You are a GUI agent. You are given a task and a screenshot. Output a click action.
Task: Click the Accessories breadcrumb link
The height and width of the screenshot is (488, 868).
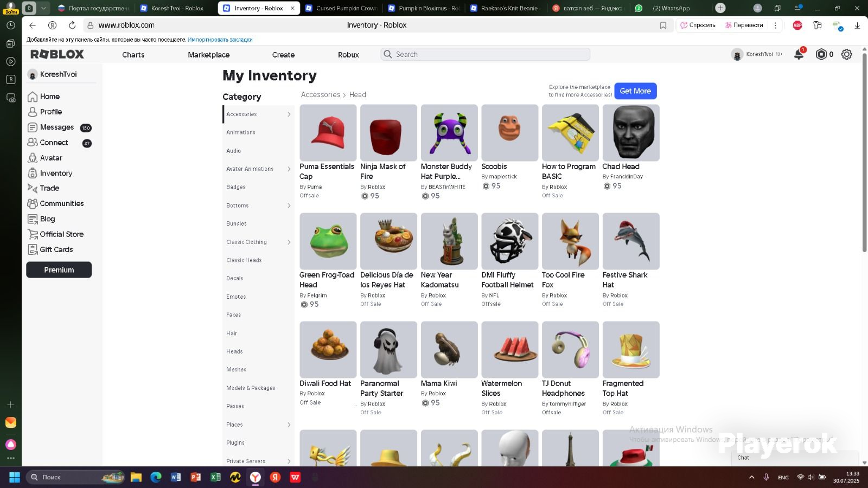[x=321, y=95]
